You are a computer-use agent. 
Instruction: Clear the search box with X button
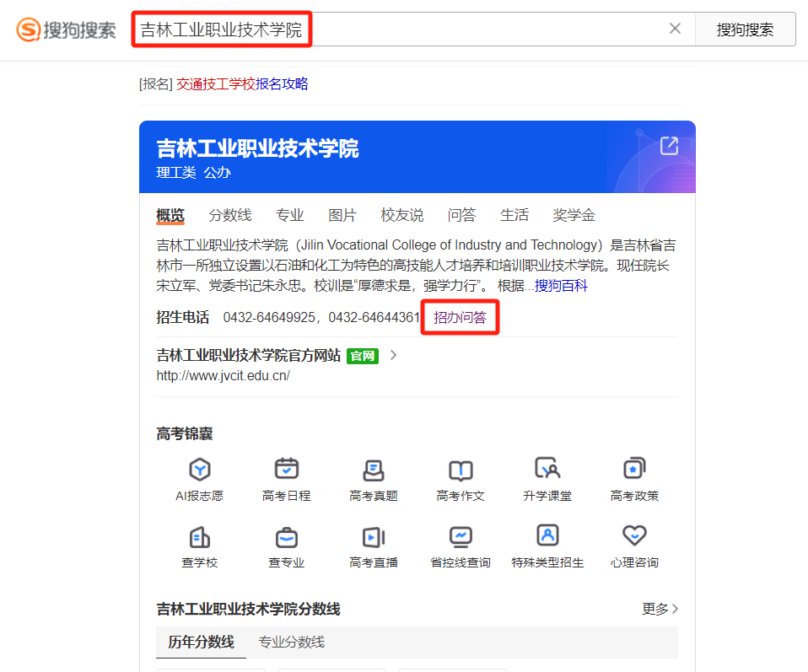click(x=675, y=29)
